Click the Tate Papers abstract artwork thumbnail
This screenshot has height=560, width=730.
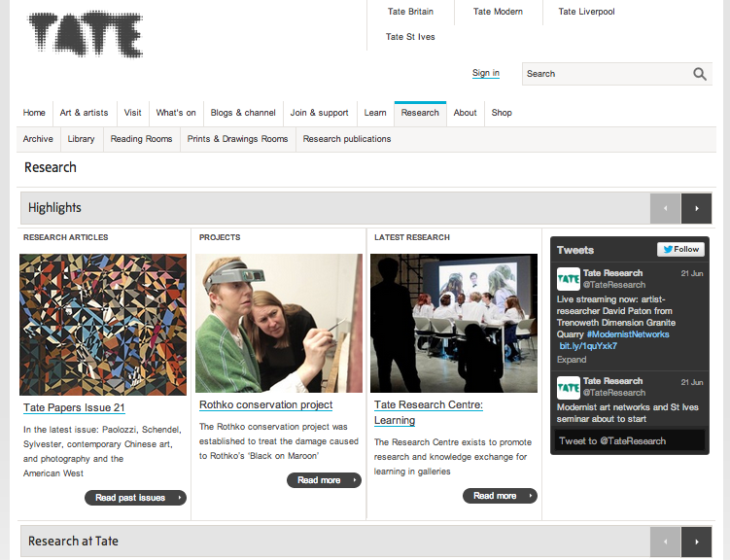pyautogui.click(x=103, y=325)
